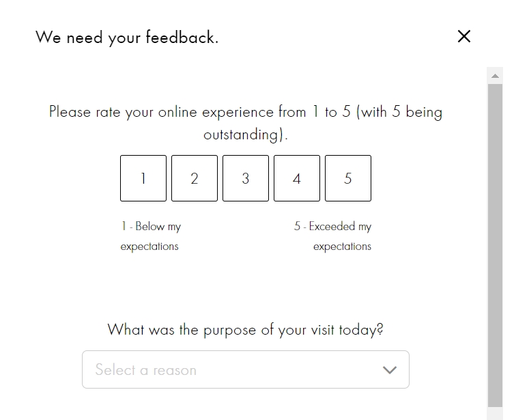This screenshot has width=529, height=420.
Task: Click the scrollbar up arrow
Action: click(x=495, y=75)
